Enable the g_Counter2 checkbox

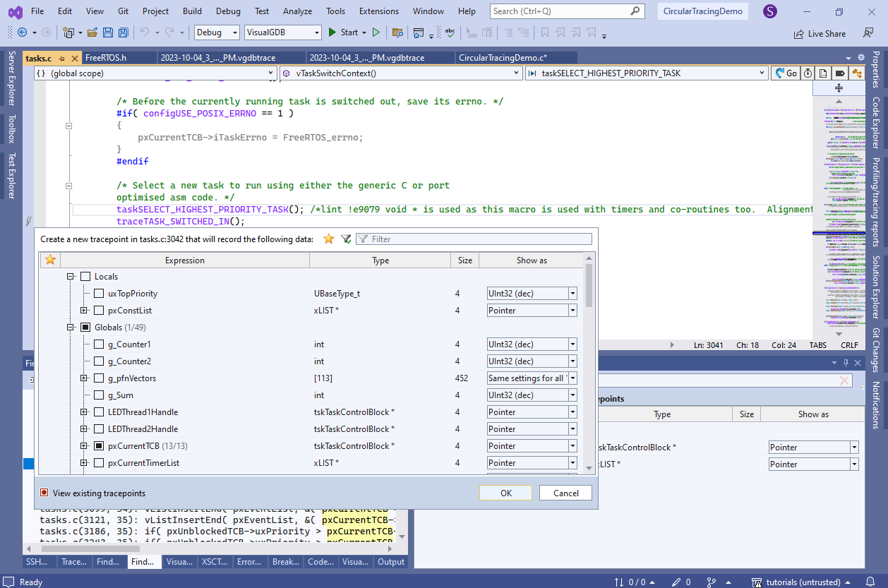[x=99, y=361]
